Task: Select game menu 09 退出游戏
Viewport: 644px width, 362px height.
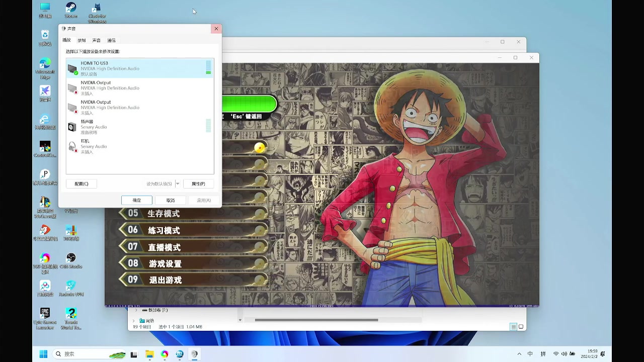Action: (193, 280)
